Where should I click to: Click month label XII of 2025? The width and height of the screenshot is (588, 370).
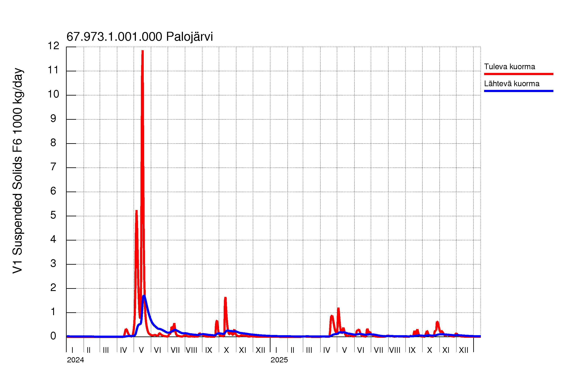[x=463, y=350]
